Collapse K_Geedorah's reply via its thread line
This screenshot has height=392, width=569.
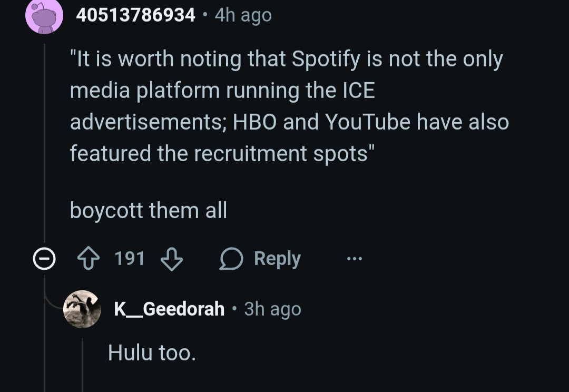[x=82, y=364]
